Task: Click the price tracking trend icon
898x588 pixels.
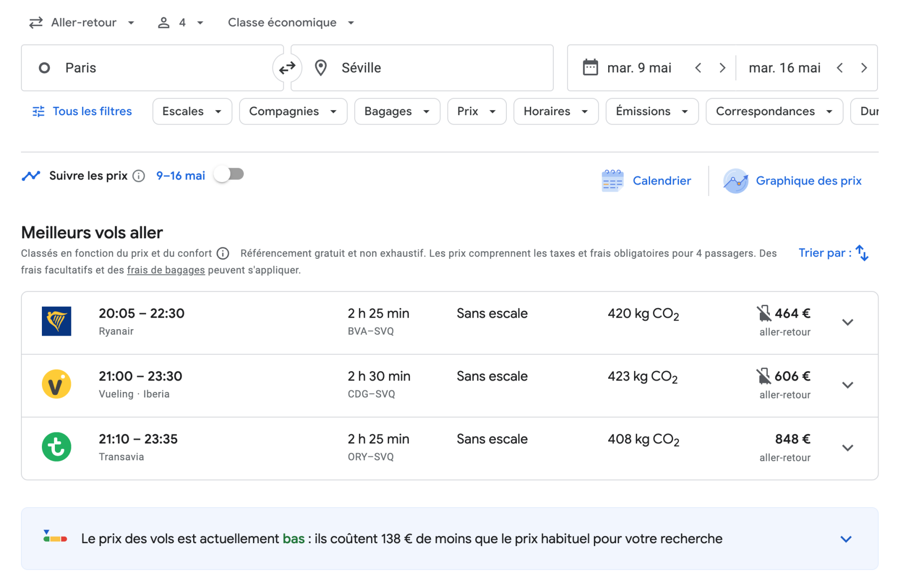Action: pos(31,176)
